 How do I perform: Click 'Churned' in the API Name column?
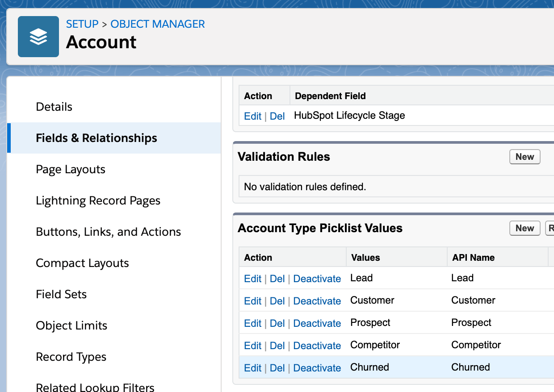(471, 367)
